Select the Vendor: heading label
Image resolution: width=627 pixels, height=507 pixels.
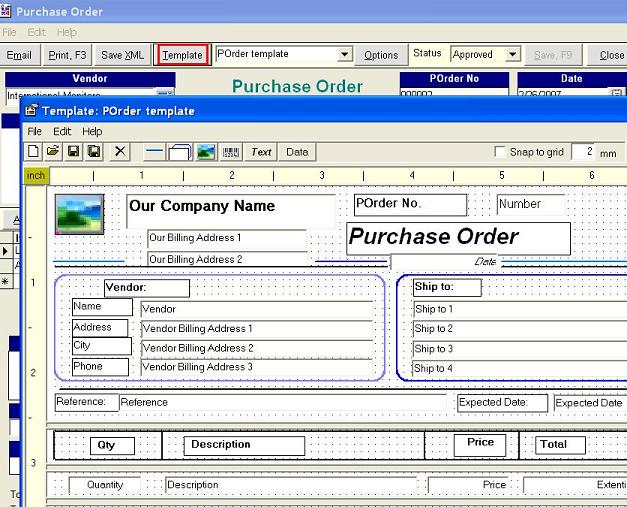point(147,288)
